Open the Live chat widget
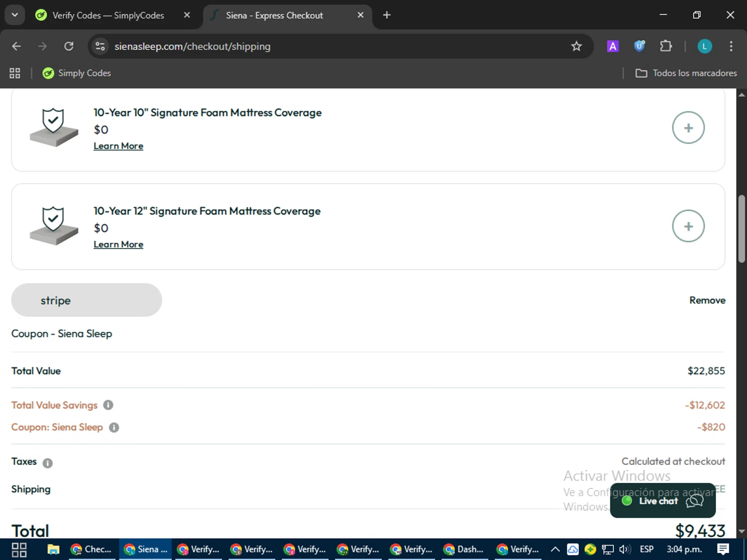The width and height of the screenshot is (747, 560). pos(663,501)
